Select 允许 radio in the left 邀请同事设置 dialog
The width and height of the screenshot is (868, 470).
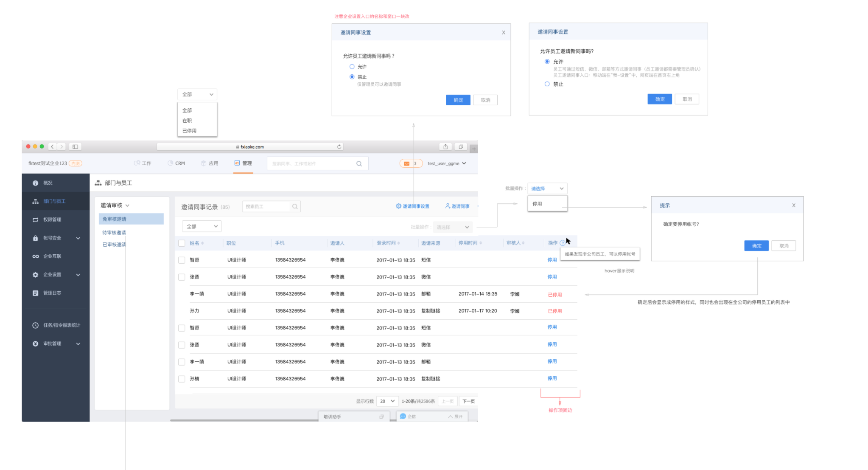(352, 67)
